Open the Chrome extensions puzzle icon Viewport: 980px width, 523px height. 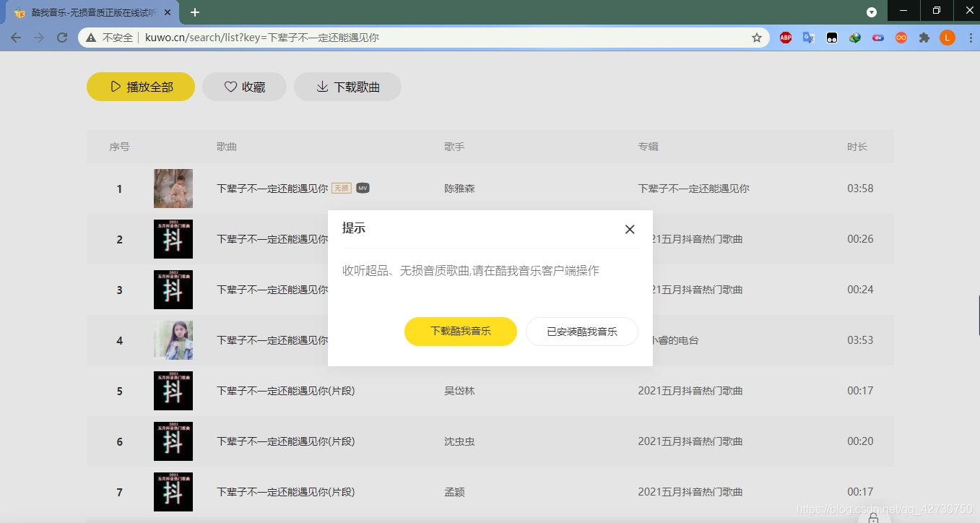coord(924,38)
